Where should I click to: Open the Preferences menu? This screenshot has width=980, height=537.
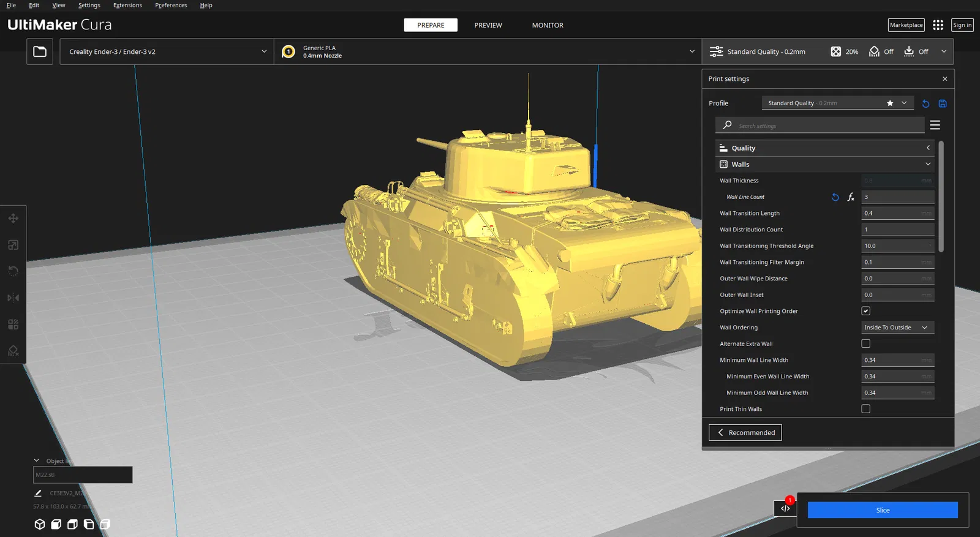171,5
